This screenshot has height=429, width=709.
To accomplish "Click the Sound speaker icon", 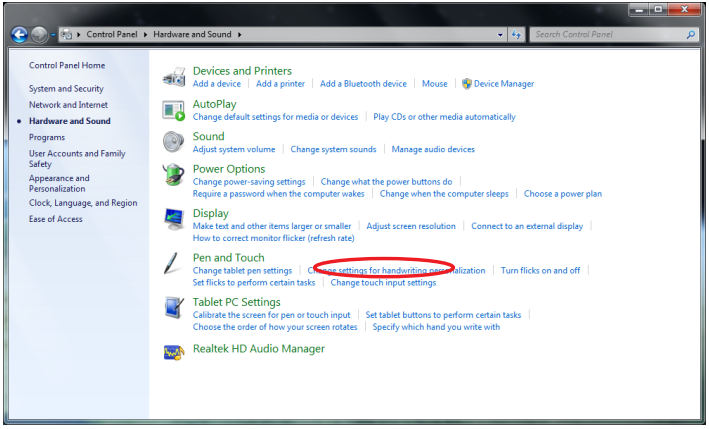I will pos(174,142).
